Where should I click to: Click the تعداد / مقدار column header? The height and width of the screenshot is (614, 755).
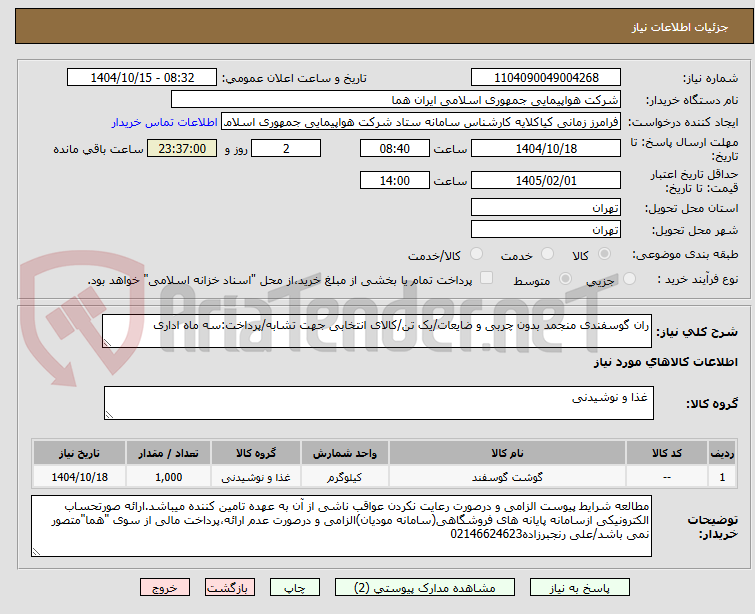click(168, 453)
